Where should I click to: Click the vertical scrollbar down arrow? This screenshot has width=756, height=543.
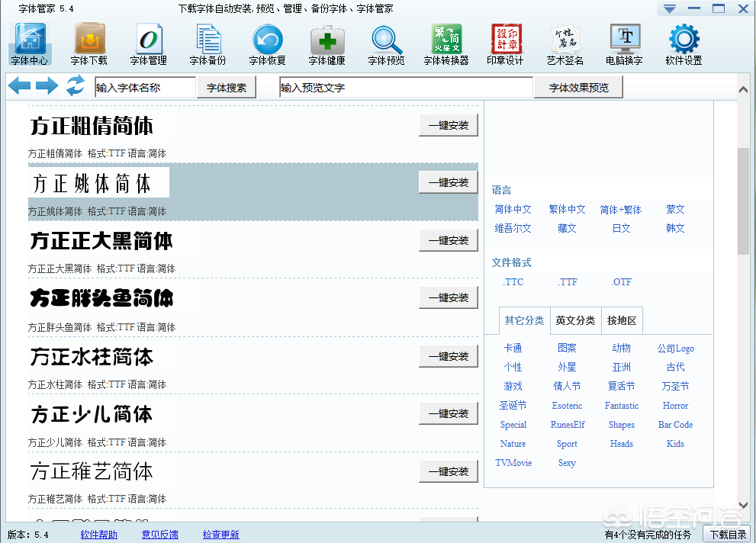[744, 505]
